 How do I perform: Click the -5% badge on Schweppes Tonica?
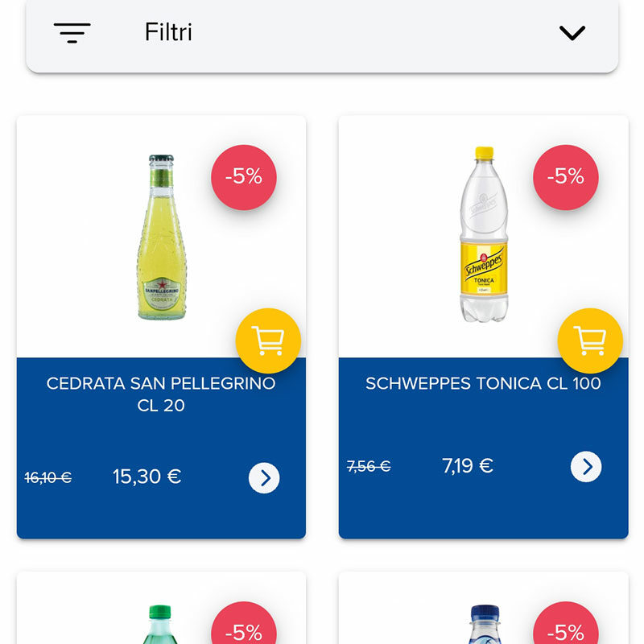pyautogui.click(x=566, y=177)
